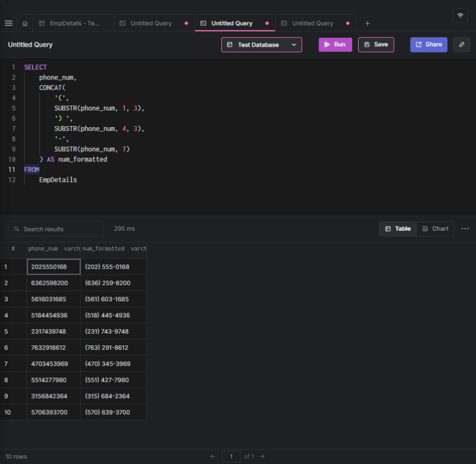The image size is (476, 464).
Task: Click the page number input box
Action: 231,456
